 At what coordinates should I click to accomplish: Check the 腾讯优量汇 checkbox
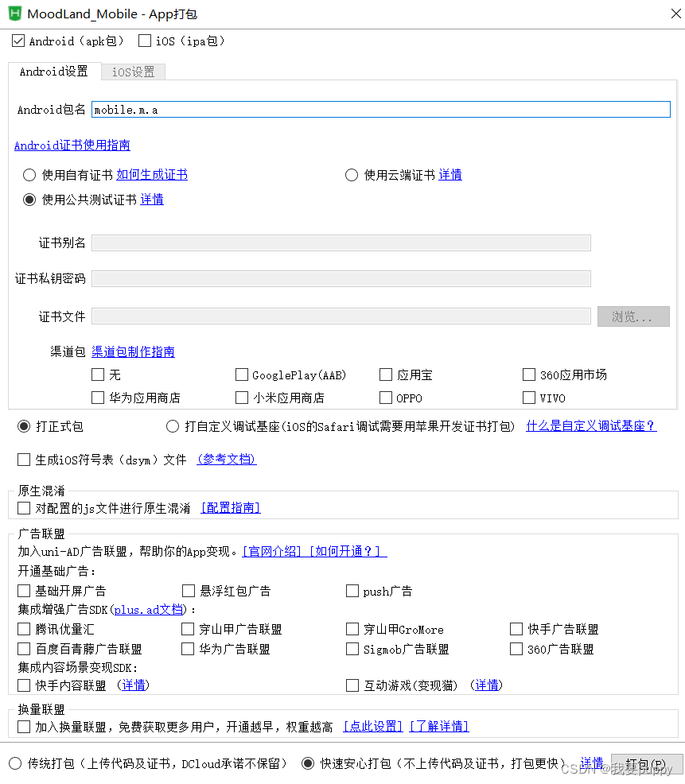click(24, 628)
